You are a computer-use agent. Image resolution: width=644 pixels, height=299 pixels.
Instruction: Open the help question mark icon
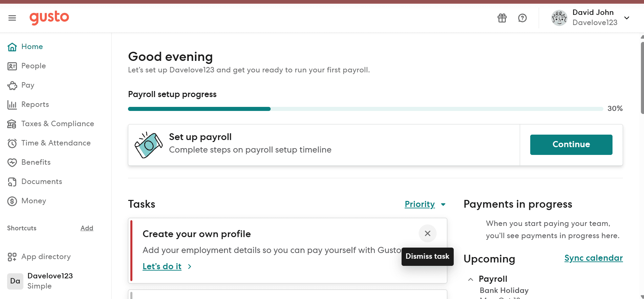522,18
